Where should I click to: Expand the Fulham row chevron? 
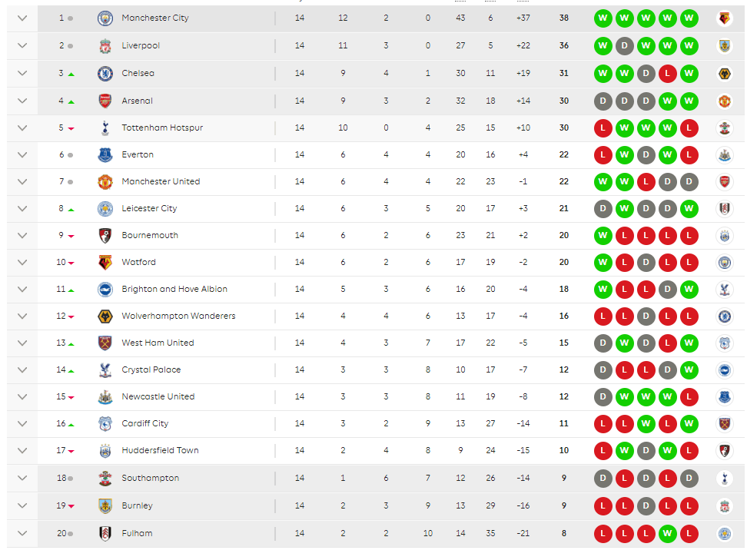pyautogui.click(x=22, y=533)
